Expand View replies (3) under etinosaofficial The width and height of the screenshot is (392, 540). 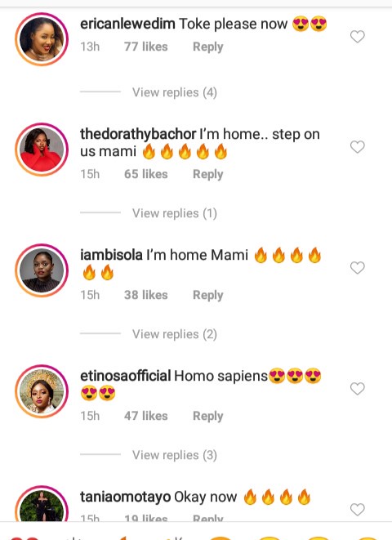[175, 455]
